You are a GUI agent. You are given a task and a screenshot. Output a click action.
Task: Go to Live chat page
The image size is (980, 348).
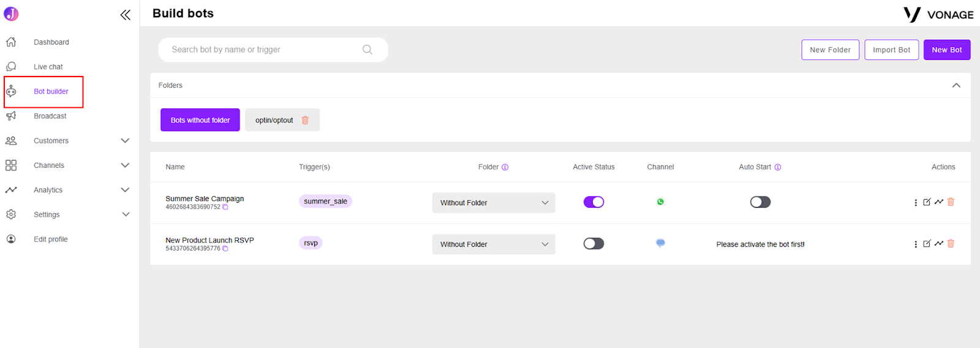(x=48, y=67)
